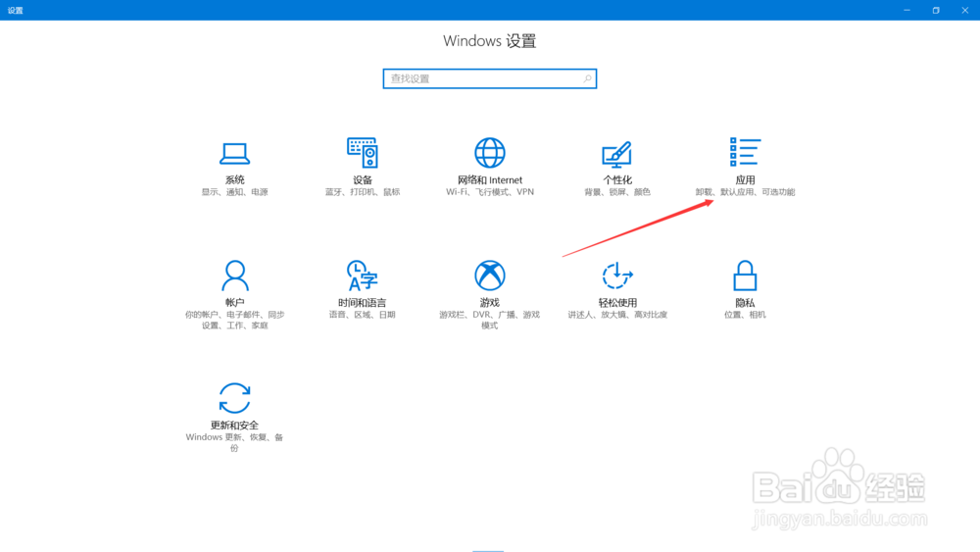Image resolution: width=980 pixels, height=552 pixels.
Task: Click the search magnifier icon
Action: tap(587, 78)
